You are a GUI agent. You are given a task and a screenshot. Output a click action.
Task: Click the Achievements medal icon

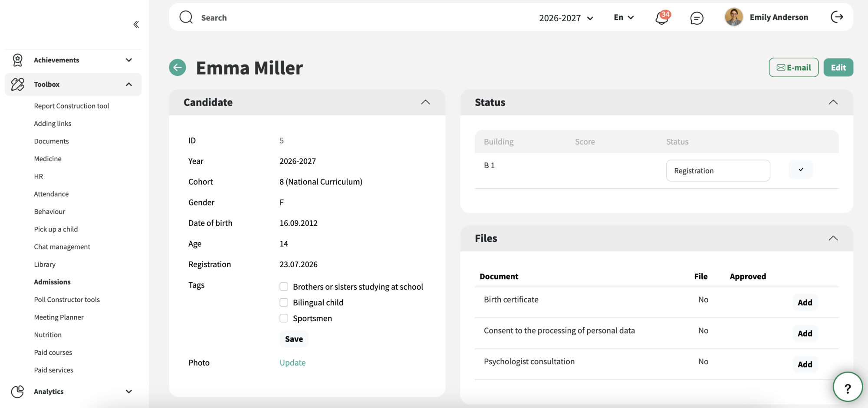18,60
